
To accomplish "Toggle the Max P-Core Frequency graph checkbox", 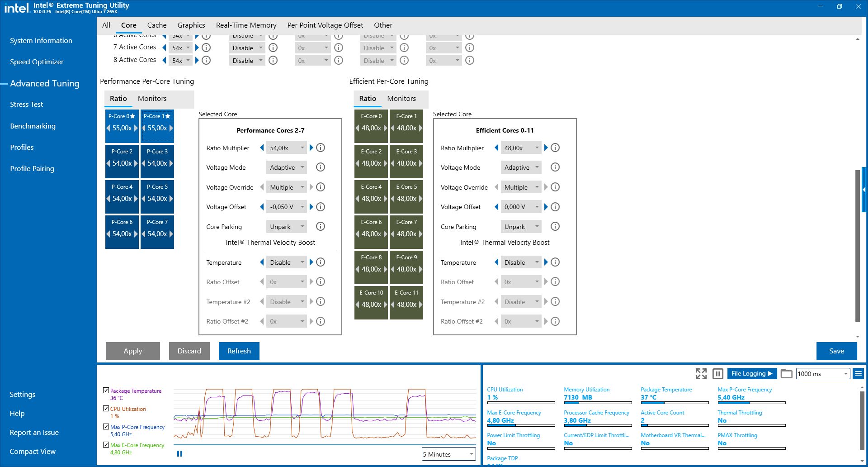I will [x=106, y=426].
